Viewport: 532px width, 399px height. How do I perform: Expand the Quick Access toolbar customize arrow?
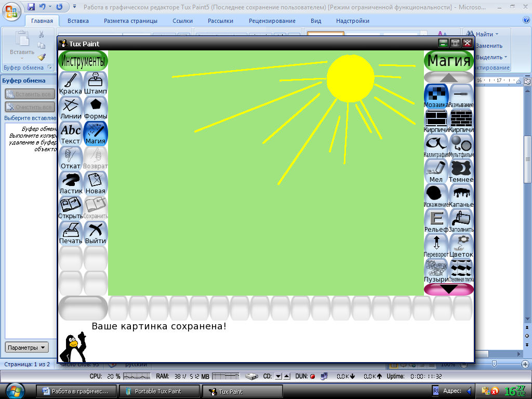click(x=75, y=6)
